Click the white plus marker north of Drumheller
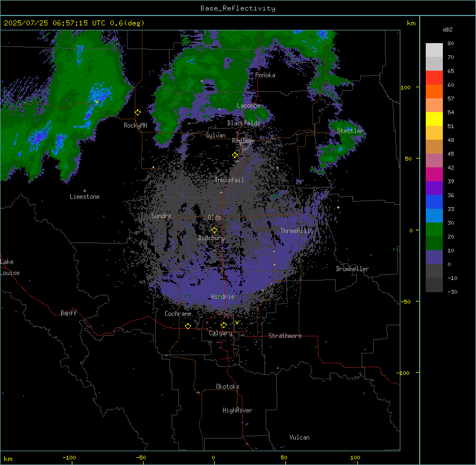This screenshot has height=465, width=476. coord(338,207)
